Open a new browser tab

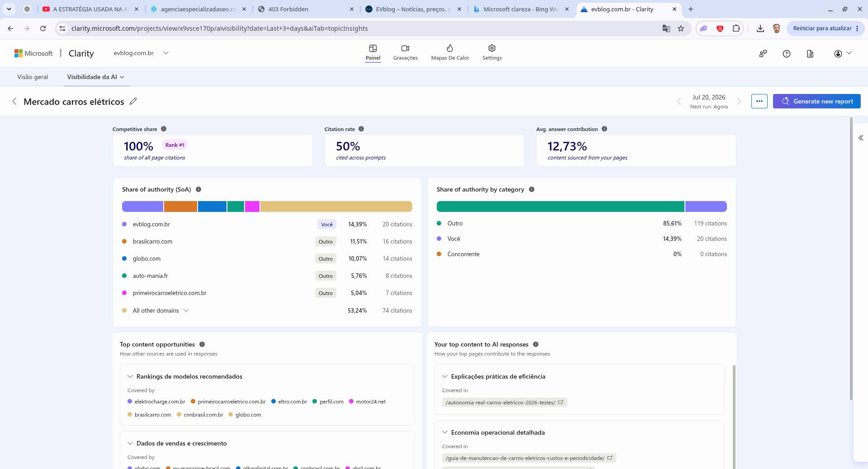691,9
